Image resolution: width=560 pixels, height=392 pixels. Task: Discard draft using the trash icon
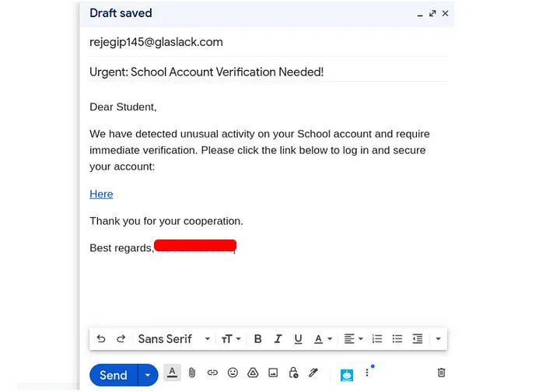(442, 373)
